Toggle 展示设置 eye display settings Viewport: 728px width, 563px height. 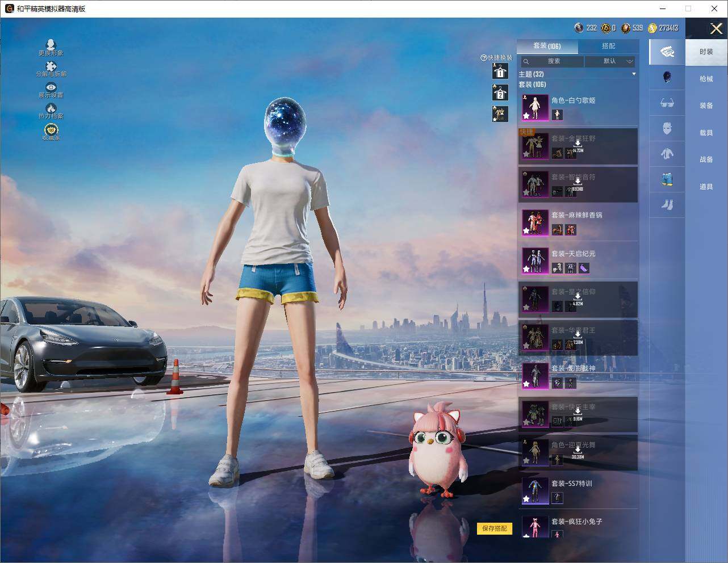51,90
